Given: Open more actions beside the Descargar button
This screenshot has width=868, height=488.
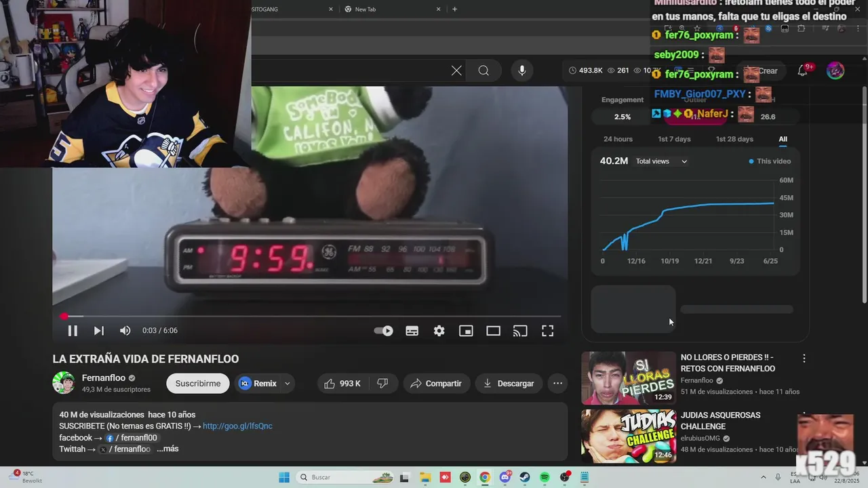Looking at the screenshot, I should pyautogui.click(x=557, y=384).
